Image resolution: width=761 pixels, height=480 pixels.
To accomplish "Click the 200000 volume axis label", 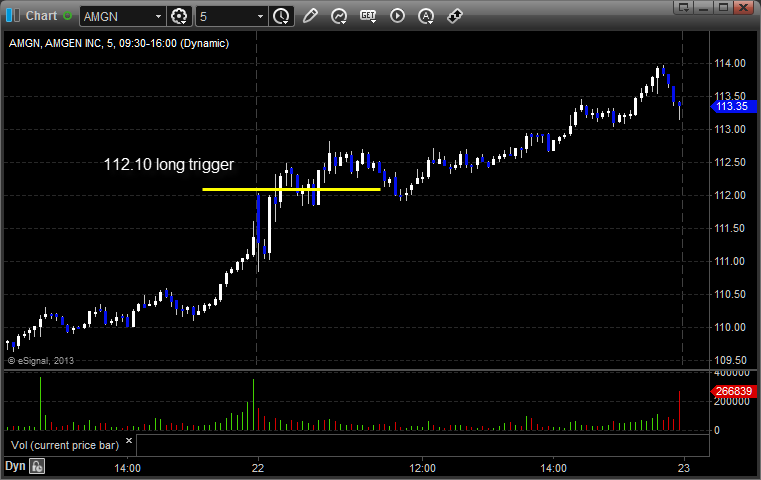I will (731, 401).
